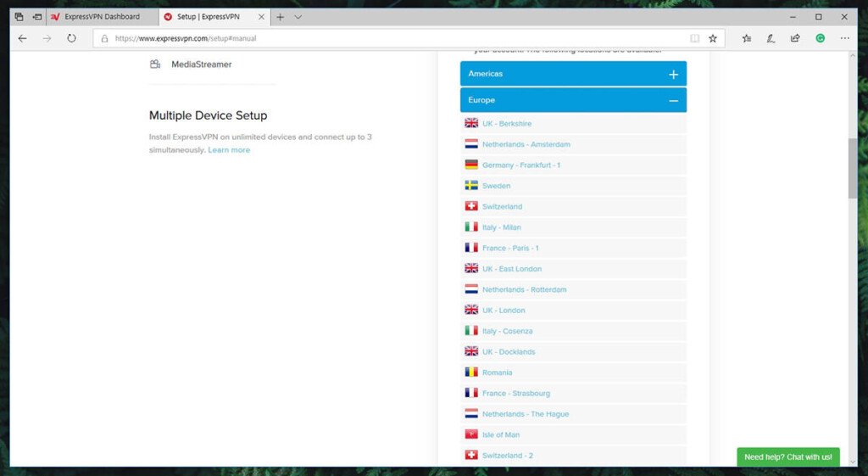Switch to ExpressVPN Dashboard tab
Screen dimensions: 868x476
[102, 17]
